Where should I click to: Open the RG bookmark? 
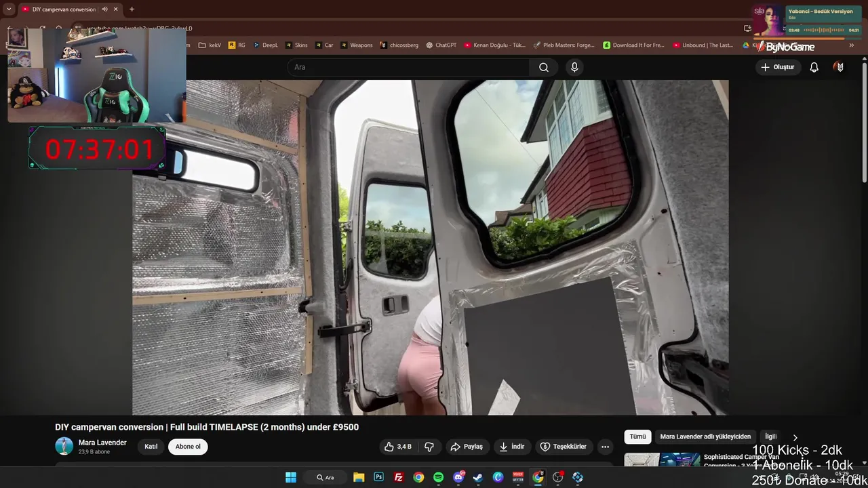(237, 45)
